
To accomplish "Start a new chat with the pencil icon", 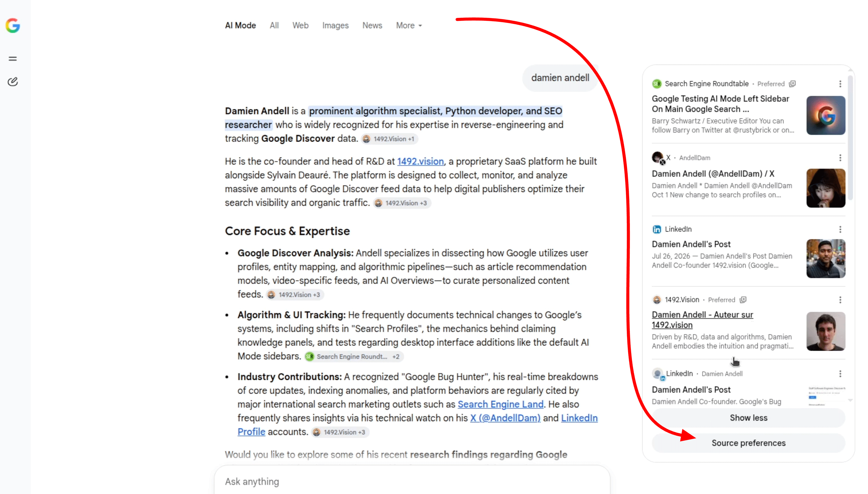I will tap(13, 82).
